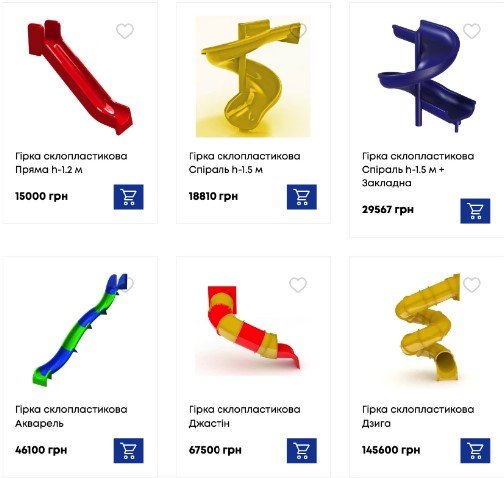The height and width of the screenshot is (478, 504).
Task: Open yellow spiral slide product image
Action: point(253,77)
